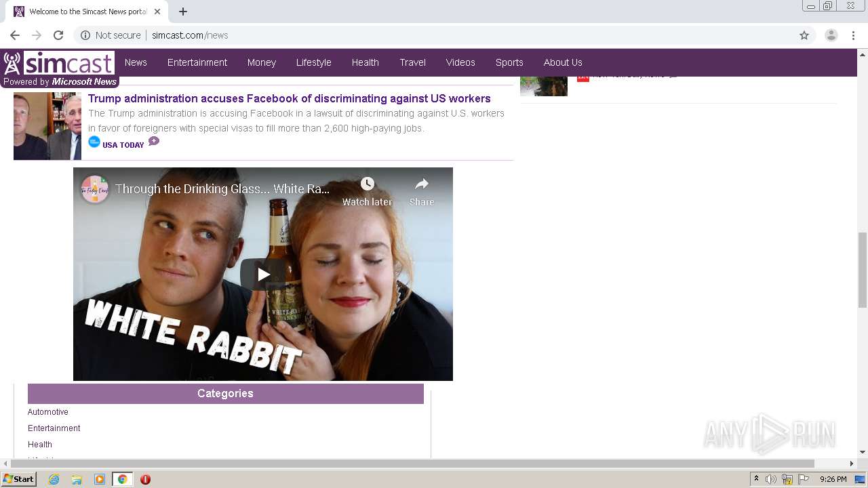Screen dimensions: 868x488
Task: Click the USA TODAY source link
Action: click(x=123, y=145)
